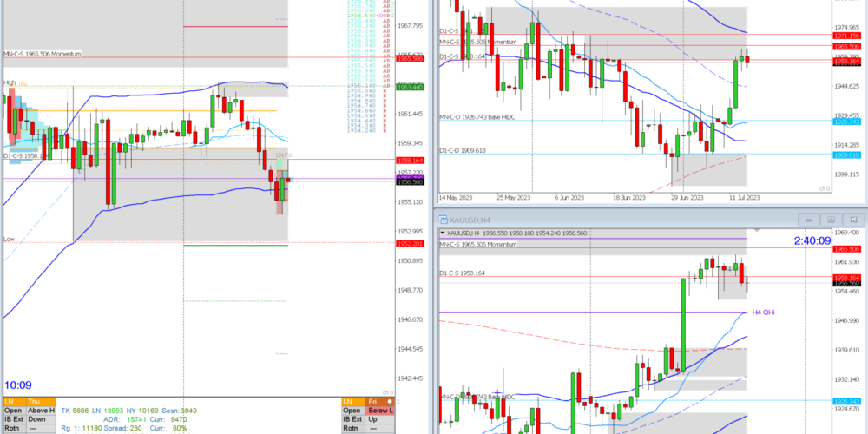The height and width of the screenshot is (434, 868).
Task: Click the 10:09 timer on left chart
Action: coord(17,385)
